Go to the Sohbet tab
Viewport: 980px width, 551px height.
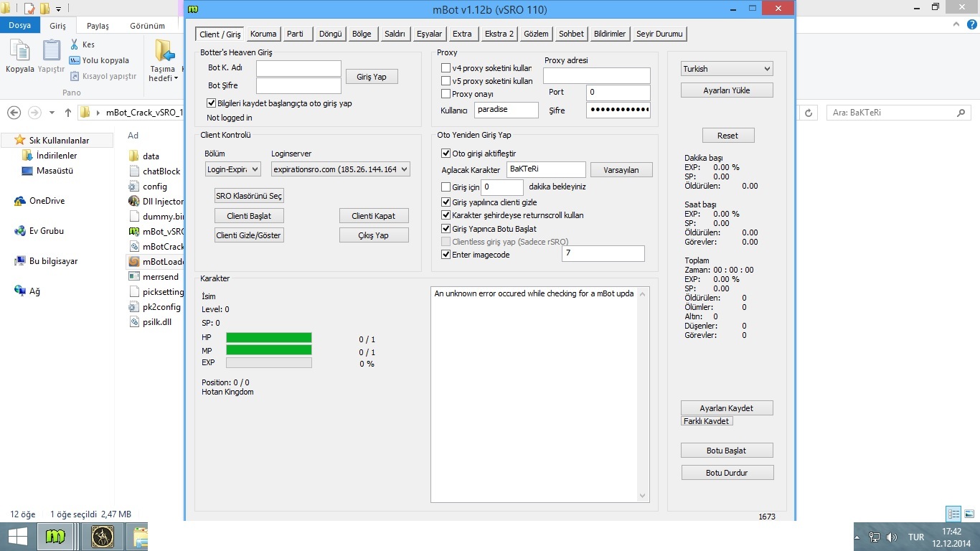(572, 34)
